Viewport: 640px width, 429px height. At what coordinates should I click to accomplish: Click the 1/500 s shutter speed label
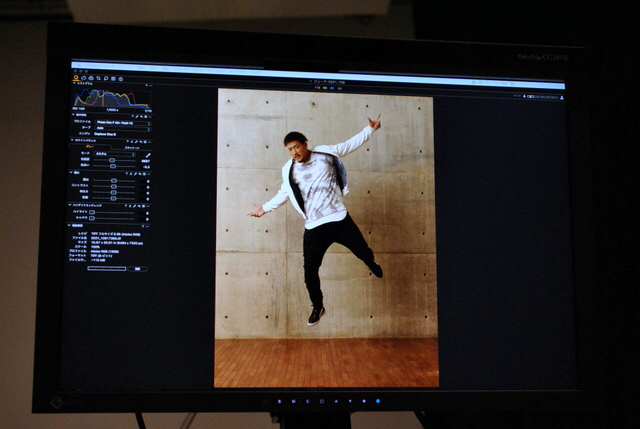click(x=112, y=110)
